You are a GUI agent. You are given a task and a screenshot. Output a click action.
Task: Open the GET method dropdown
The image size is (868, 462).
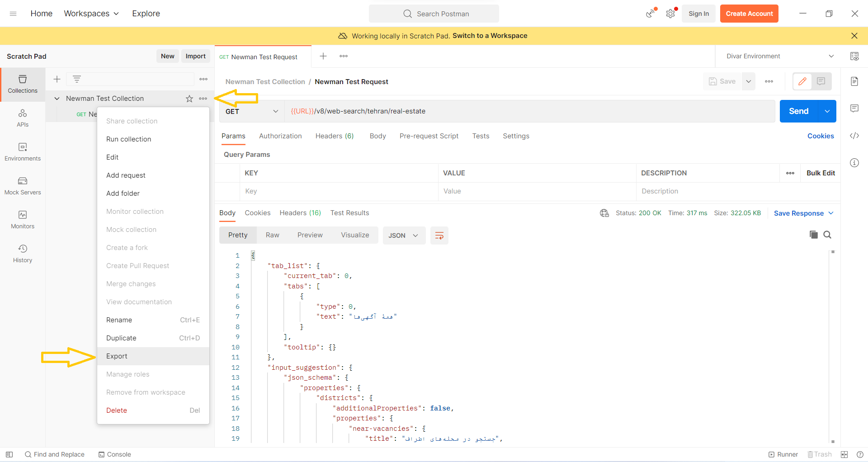pos(252,111)
